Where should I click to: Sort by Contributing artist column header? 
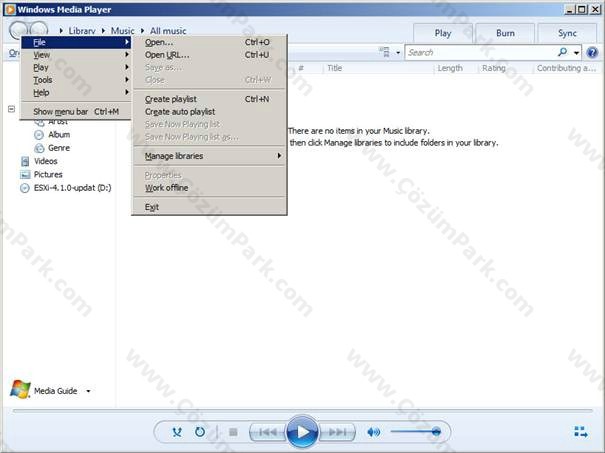pos(566,68)
